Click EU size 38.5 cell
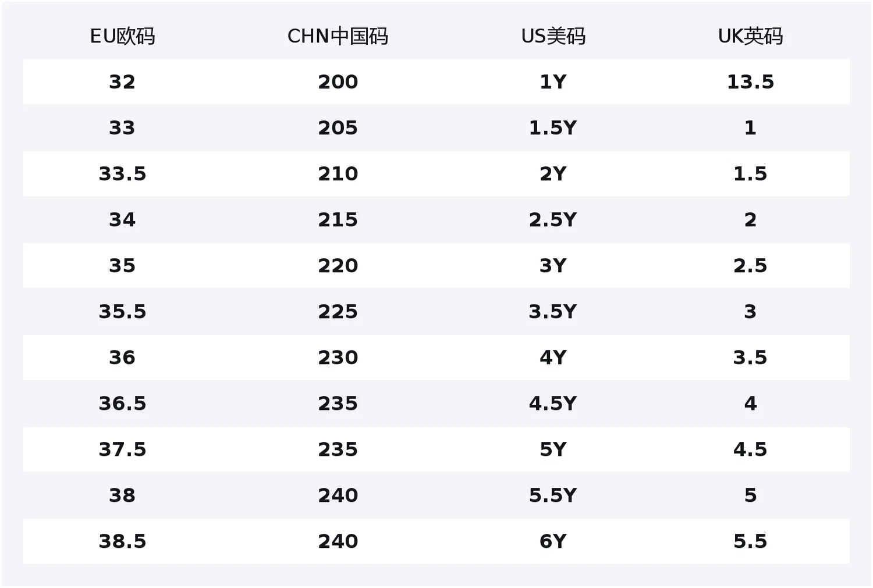 click(122, 541)
